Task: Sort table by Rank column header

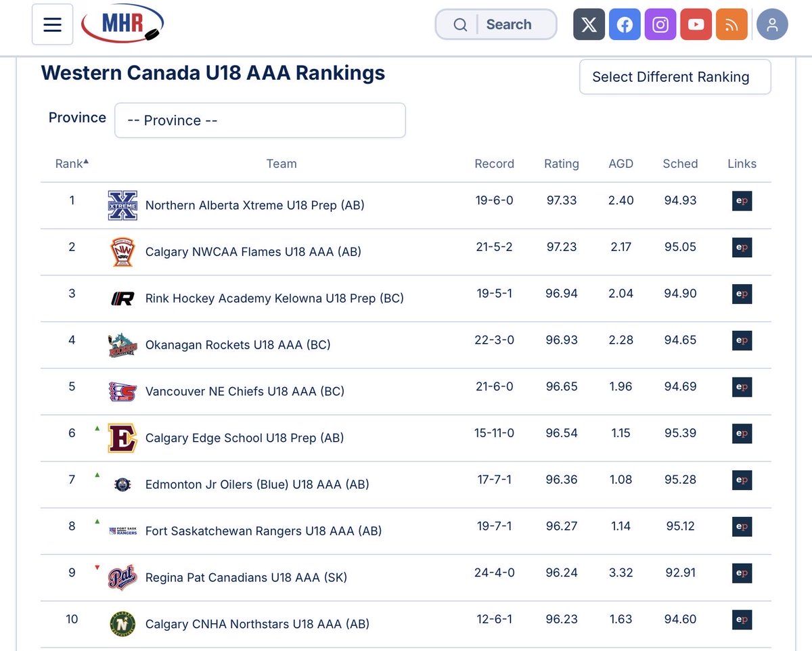Action: click(71, 163)
